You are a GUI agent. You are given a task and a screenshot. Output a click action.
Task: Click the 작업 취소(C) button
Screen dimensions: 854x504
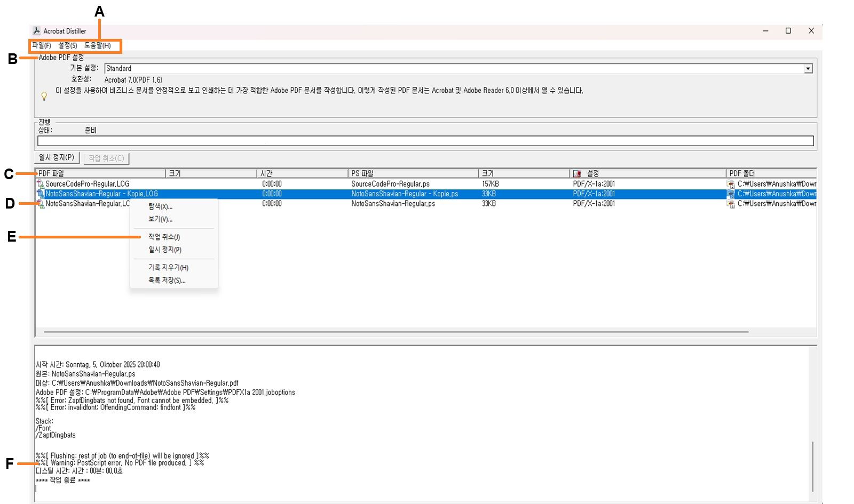tap(107, 158)
